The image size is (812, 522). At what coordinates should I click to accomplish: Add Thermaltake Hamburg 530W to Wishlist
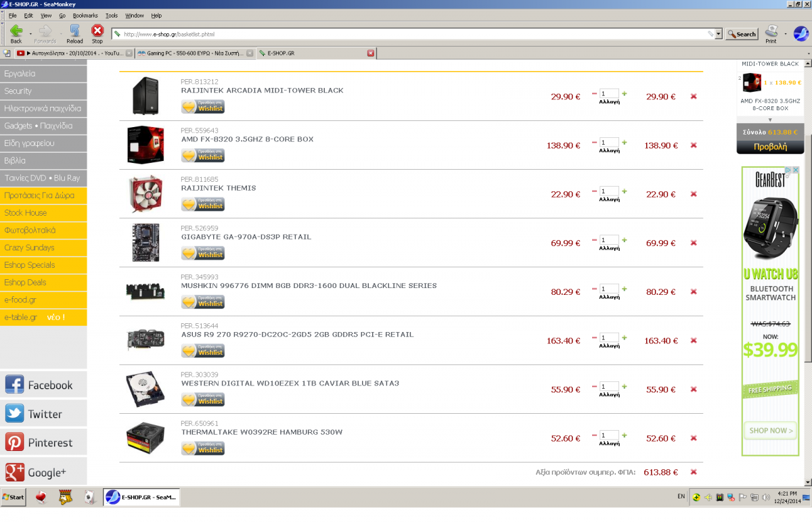point(203,448)
